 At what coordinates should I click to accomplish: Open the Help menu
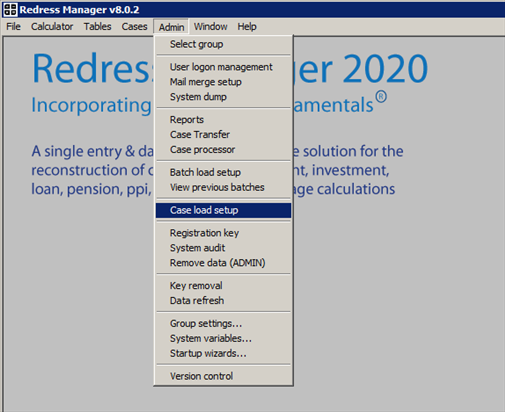247,27
